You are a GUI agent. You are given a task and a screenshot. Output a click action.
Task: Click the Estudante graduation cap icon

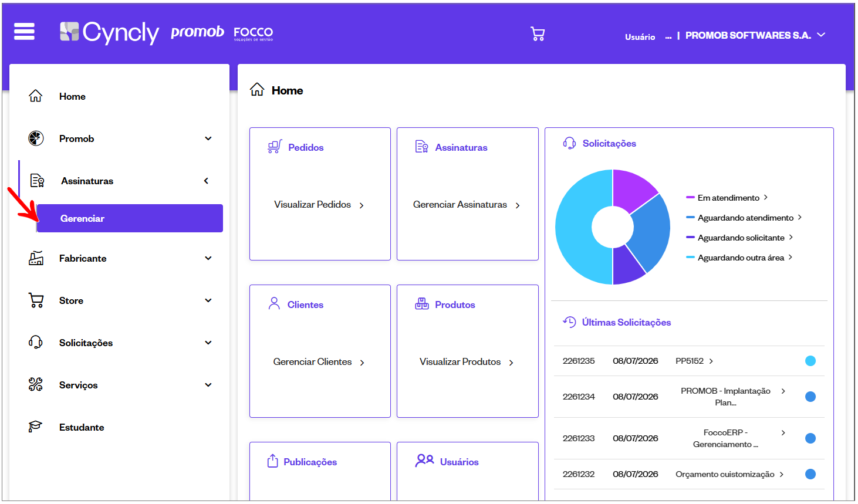[36, 427]
